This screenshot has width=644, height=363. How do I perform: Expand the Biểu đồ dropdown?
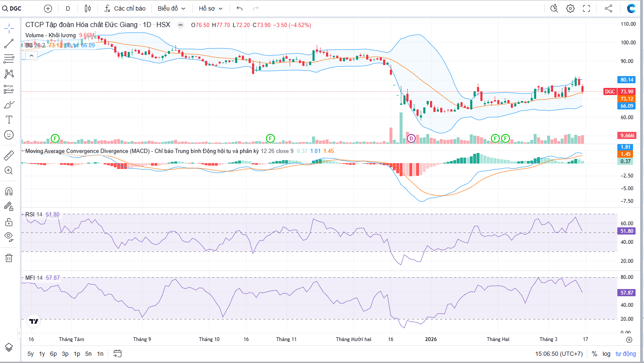[x=171, y=8]
